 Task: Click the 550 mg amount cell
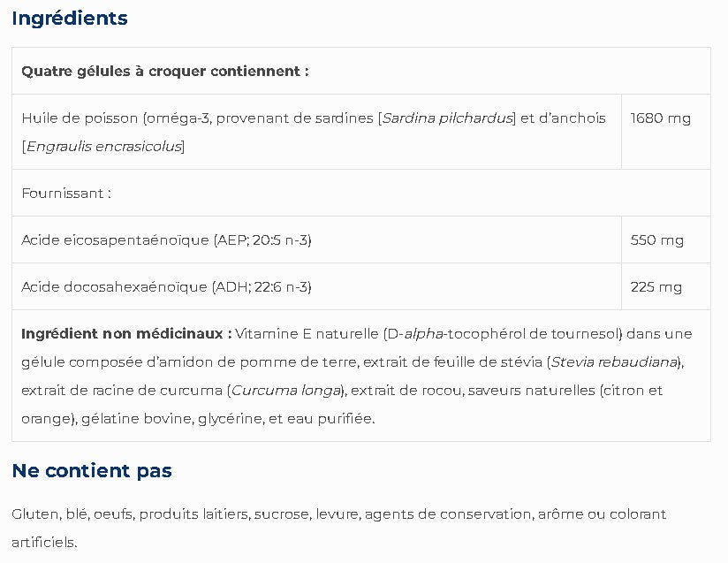pyautogui.click(x=656, y=240)
